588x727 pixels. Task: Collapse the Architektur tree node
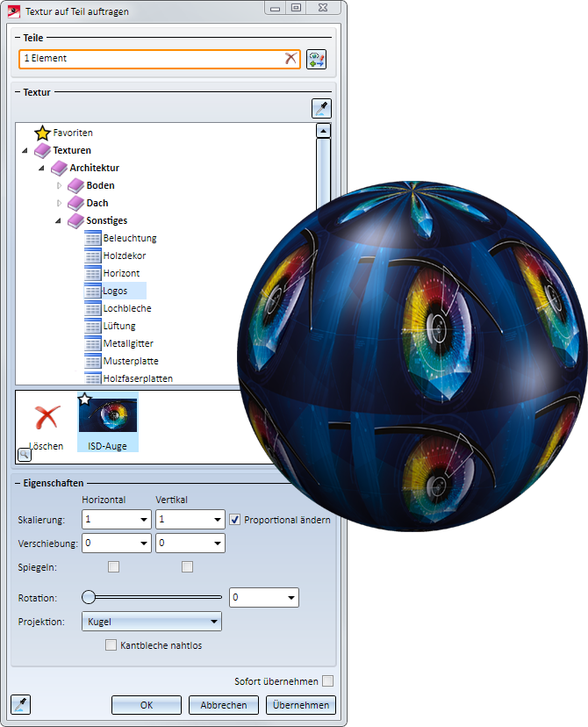(x=42, y=169)
